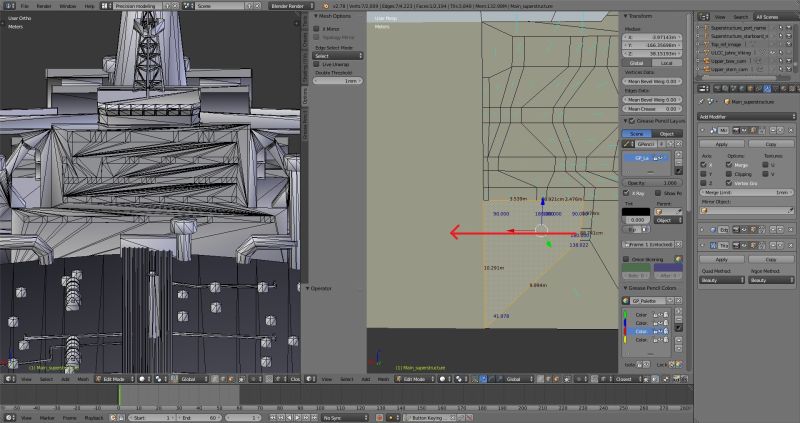The width and height of the screenshot is (800, 423).
Task: Open the green Before onion color swatch
Action: (636, 267)
